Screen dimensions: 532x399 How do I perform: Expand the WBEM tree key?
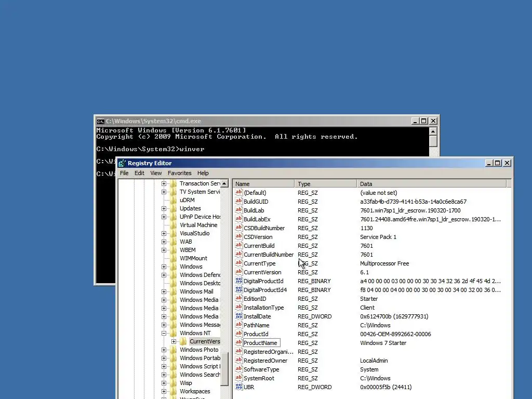click(x=164, y=250)
